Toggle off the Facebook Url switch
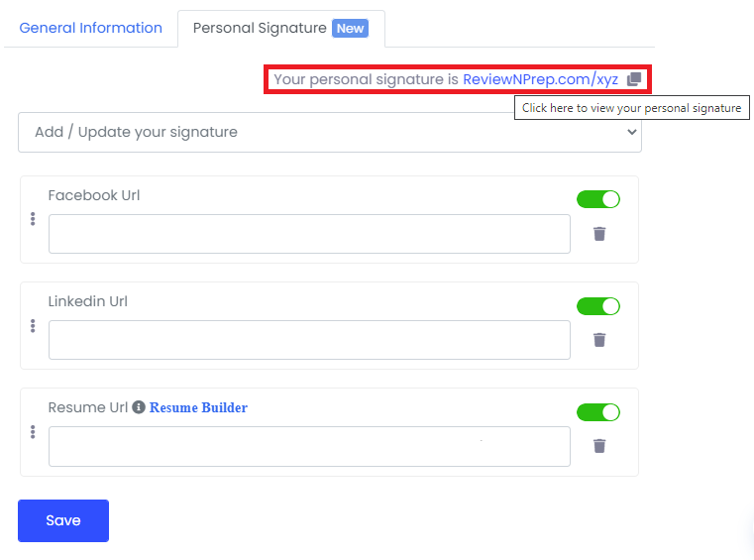Image resolution: width=754 pixels, height=560 pixels. [x=598, y=199]
